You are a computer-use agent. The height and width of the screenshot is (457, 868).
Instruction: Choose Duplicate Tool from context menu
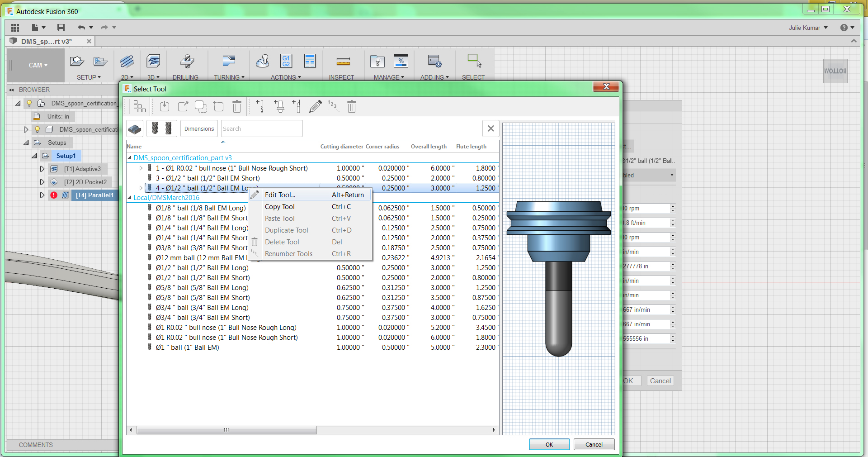pos(310,230)
